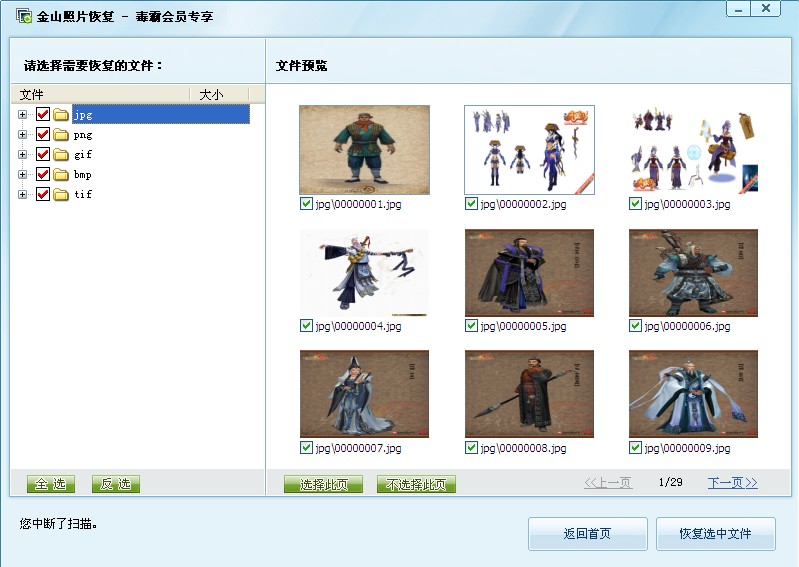Select the gif tree row label
799x567 pixels.
[83, 154]
